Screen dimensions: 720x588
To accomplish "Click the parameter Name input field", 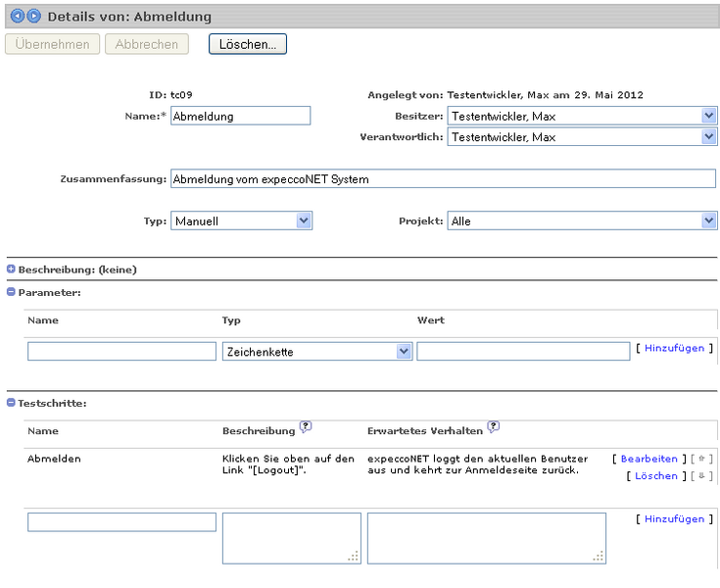I will 121,352.
